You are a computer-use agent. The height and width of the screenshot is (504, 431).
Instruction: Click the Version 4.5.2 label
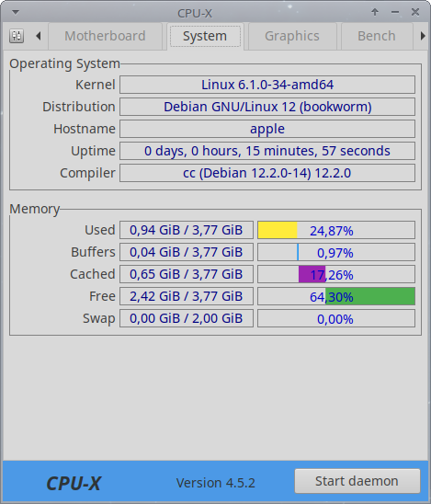pos(215,483)
